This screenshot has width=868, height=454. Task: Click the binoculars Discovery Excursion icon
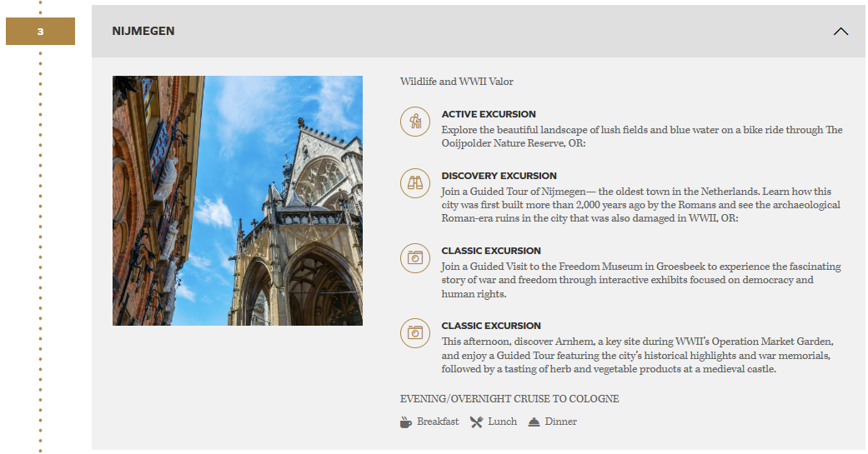(x=414, y=183)
